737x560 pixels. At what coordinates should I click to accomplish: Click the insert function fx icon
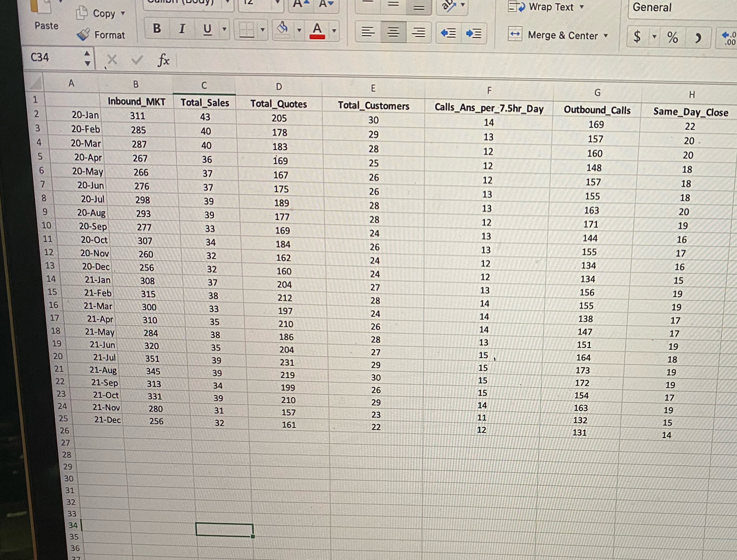(x=163, y=61)
